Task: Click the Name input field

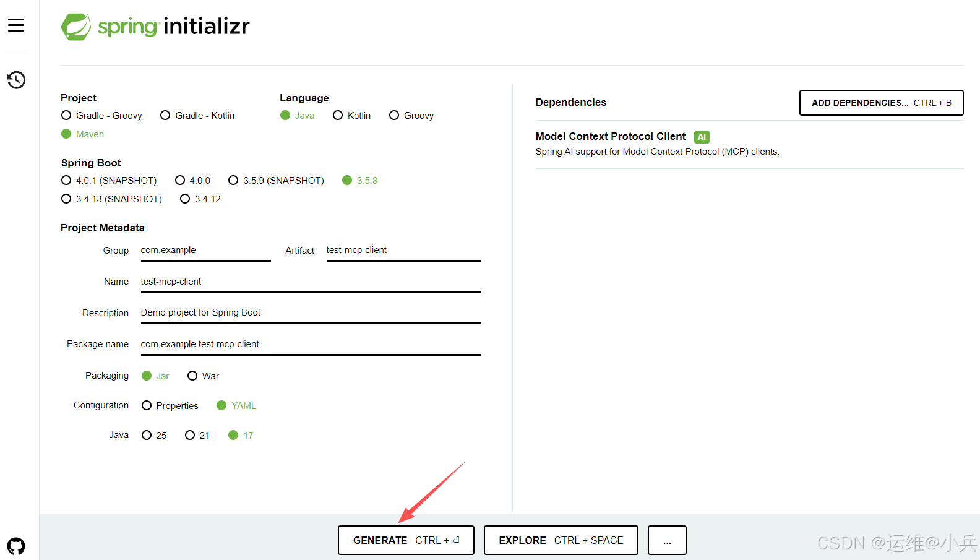Action: (x=311, y=282)
